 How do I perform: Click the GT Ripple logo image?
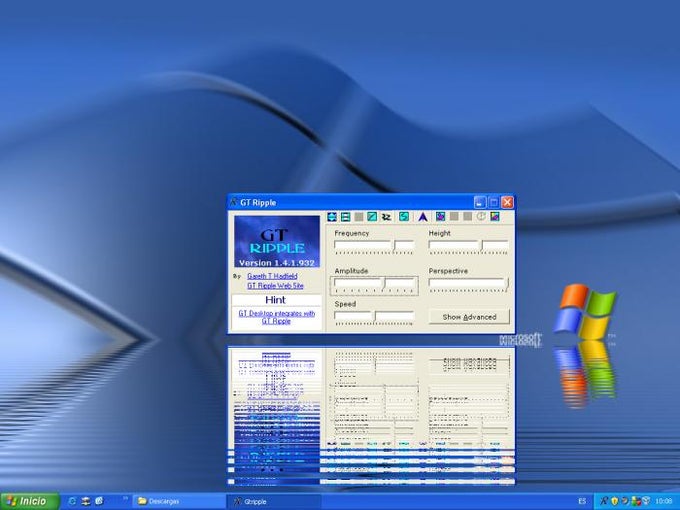(277, 241)
